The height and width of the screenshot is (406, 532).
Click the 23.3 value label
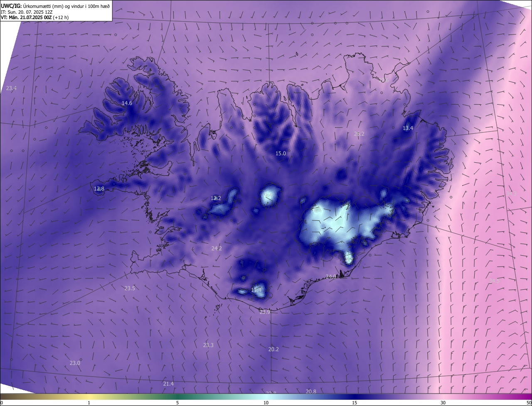pyautogui.click(x=208, y=345)
